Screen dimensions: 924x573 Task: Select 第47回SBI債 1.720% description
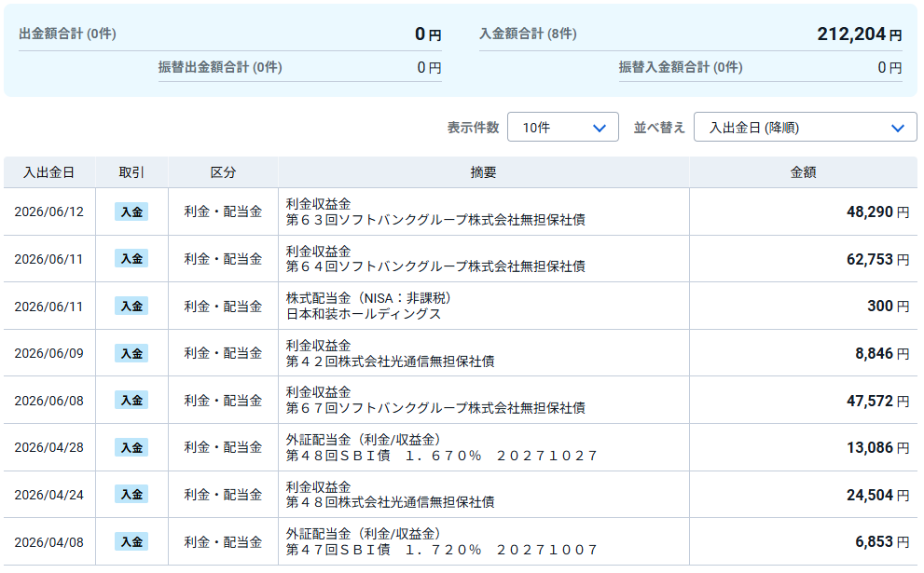(442, 550)
